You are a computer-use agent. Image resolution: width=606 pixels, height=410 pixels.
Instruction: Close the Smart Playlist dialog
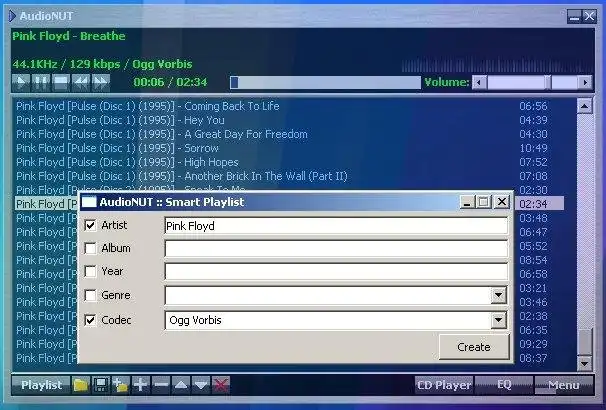pos(502,202)
